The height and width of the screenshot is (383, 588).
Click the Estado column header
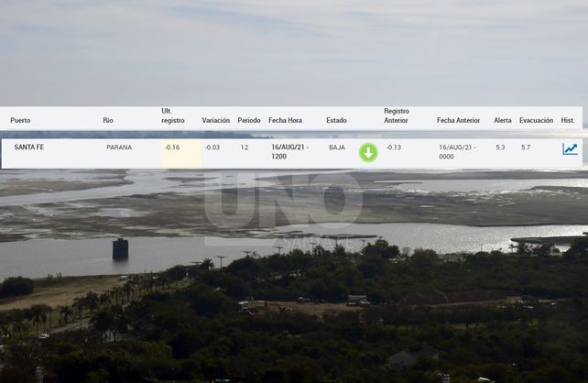(336, 120)
